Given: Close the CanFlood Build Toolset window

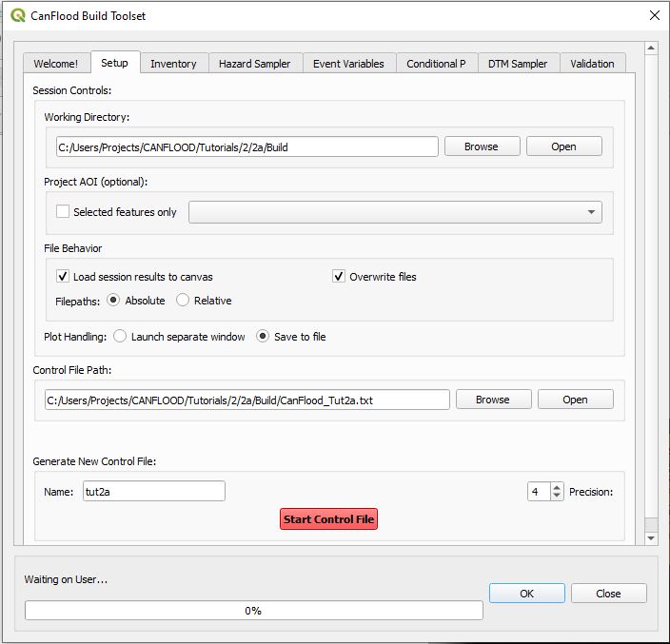Looking at the screenshot, I should (654, 16).
